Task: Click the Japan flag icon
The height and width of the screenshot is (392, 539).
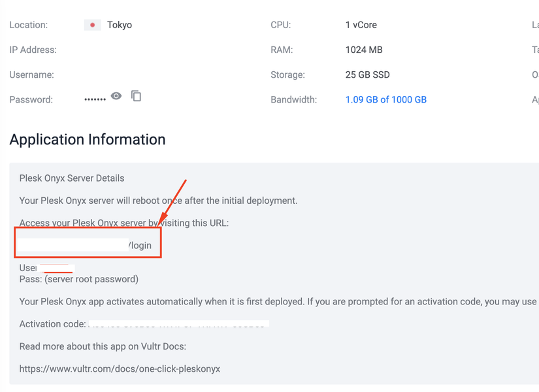Action: coord(92,25)
